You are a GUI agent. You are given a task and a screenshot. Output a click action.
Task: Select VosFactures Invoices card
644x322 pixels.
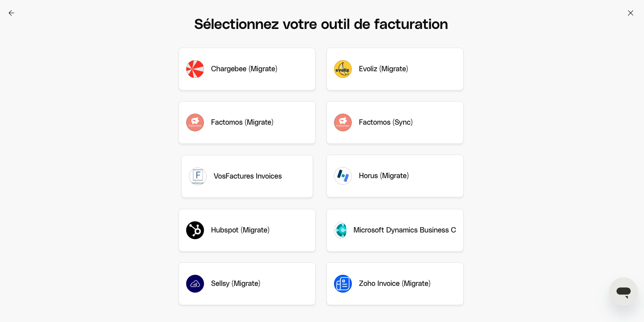(247, 176)
